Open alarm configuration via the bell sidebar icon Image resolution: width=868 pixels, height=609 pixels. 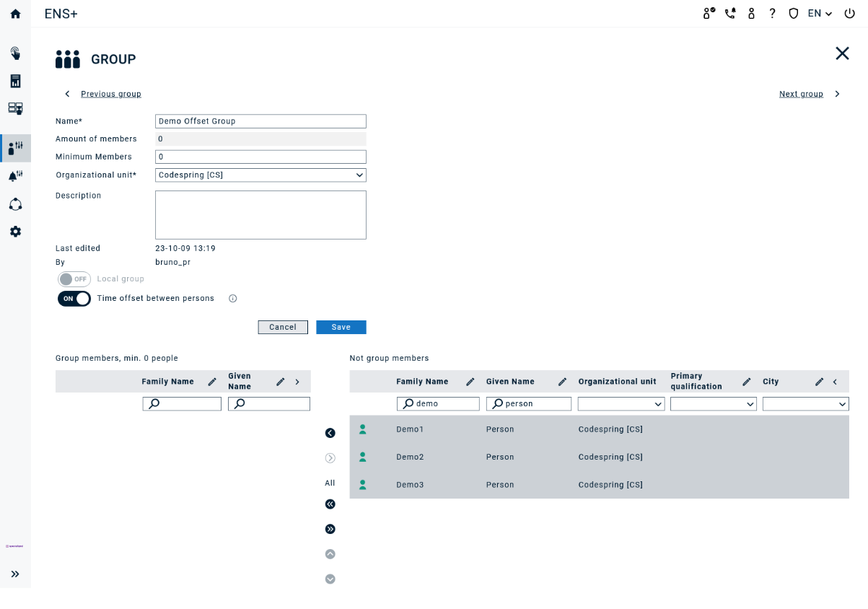tap(15, 175)
